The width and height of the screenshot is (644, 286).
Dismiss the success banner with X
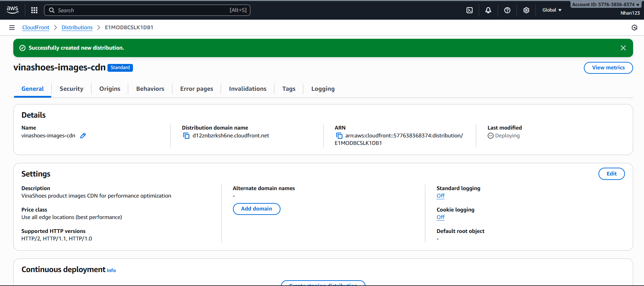(x=623, y=48)
